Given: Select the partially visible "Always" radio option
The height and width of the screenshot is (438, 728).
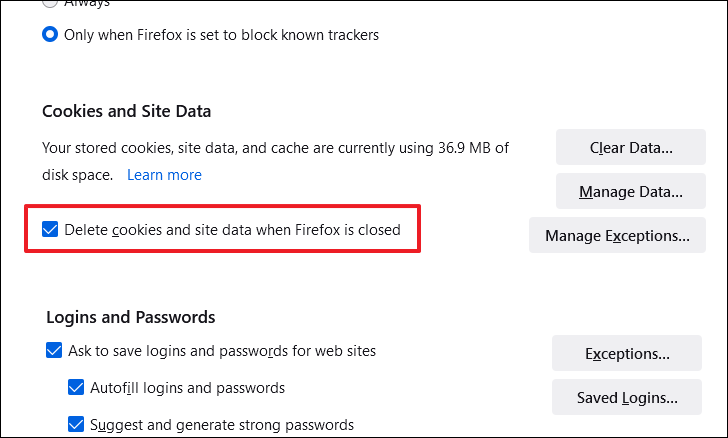Looking at the screenshot, I should point(50,3).
